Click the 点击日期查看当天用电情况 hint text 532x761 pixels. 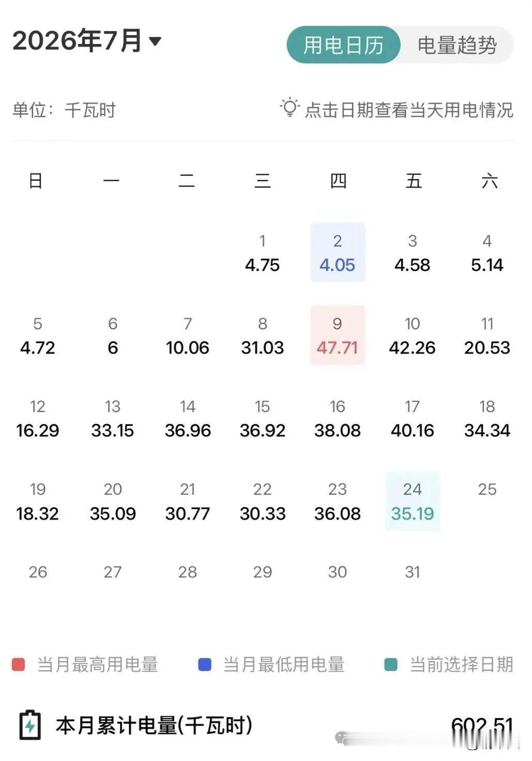409,110
